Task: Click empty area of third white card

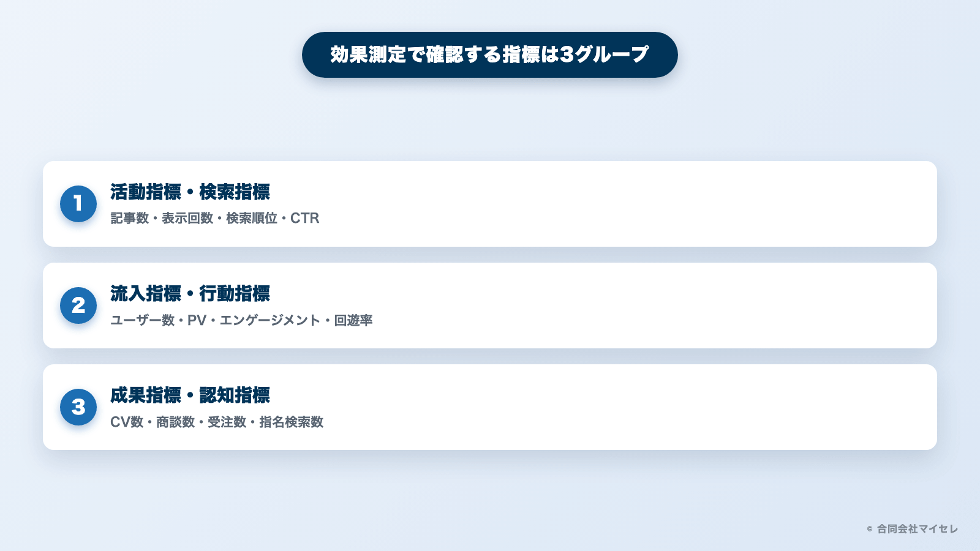Action: [612, 407]
